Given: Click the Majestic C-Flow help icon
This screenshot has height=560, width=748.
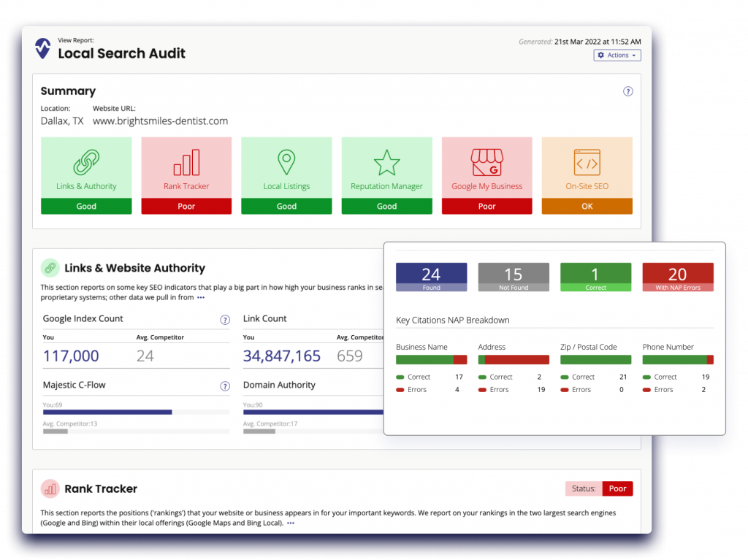Looking at the screenshot, I should click(225, 386).
